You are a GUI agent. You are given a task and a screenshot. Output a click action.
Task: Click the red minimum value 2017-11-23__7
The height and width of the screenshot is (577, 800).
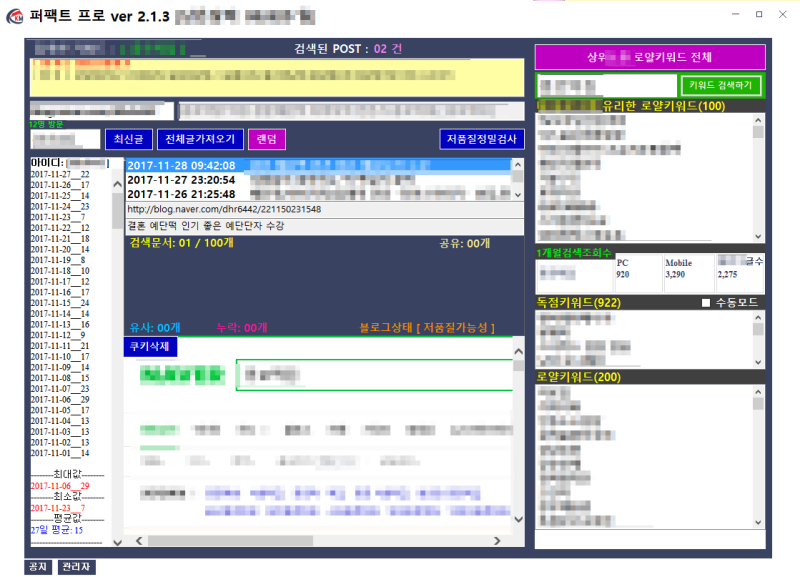point(58,508)
